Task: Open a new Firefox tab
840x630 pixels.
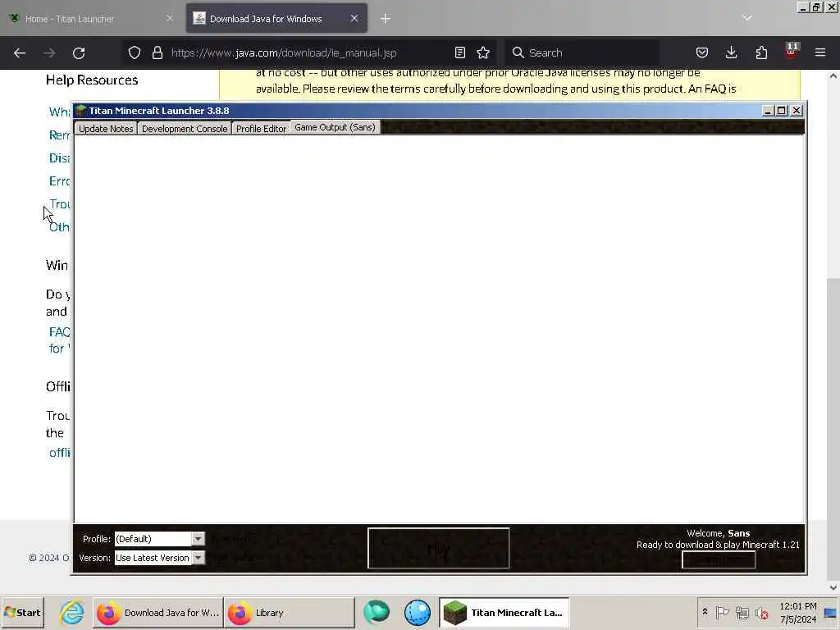Action: [386, 19]
